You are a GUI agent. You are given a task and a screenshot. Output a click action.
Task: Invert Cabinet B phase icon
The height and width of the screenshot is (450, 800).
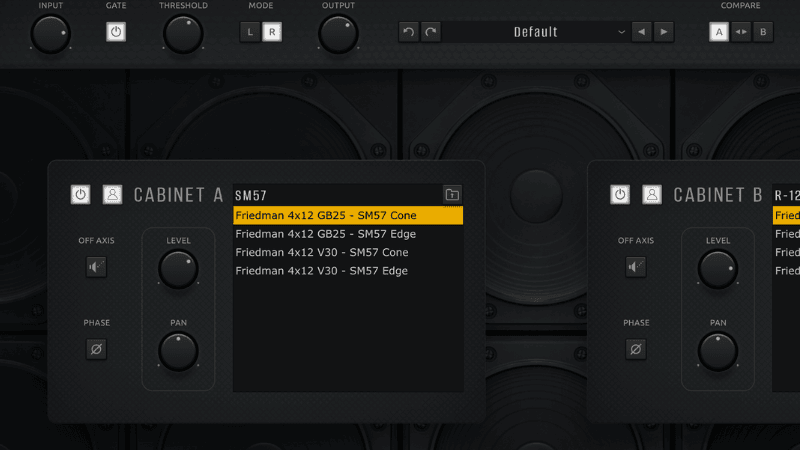pyautogui.click(x=636, y=349)
